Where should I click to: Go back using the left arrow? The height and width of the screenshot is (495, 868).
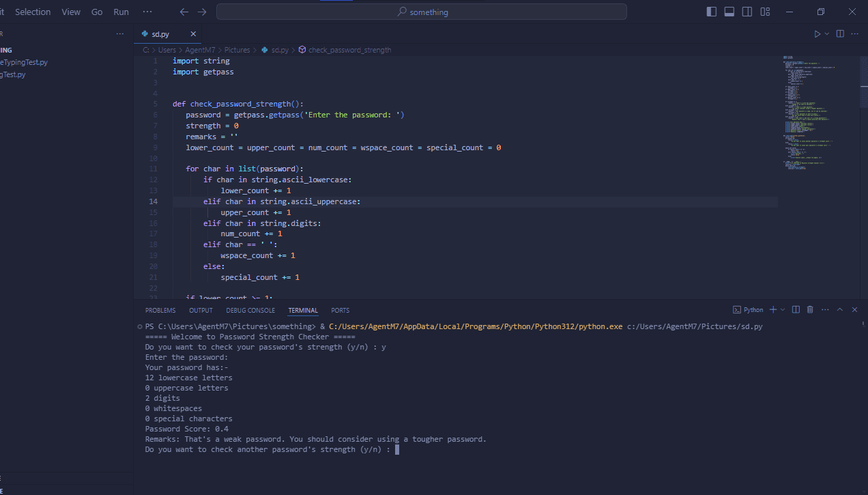(x=184, y=12)
